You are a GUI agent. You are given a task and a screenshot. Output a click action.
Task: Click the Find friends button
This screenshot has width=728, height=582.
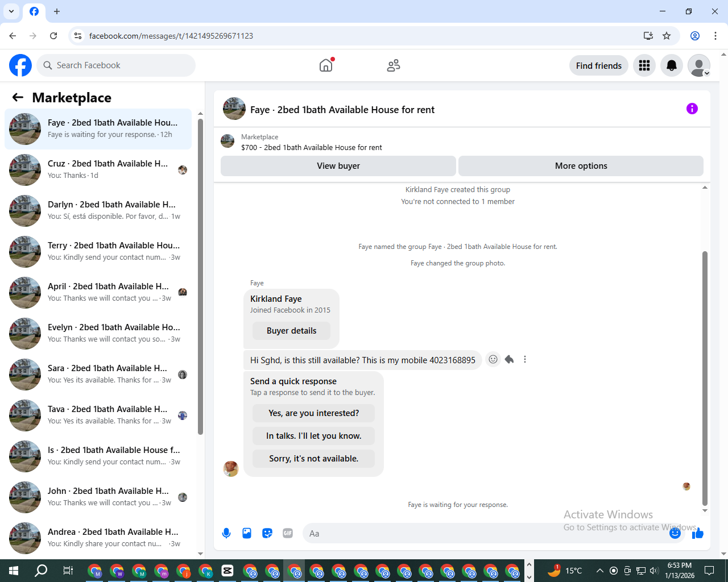click(x=599, y=65)
